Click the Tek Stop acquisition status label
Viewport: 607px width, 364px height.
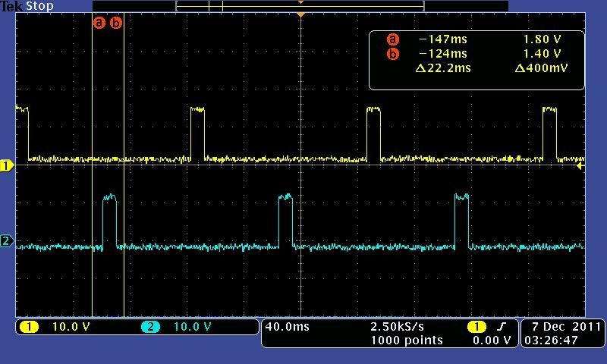coord(27,6)
